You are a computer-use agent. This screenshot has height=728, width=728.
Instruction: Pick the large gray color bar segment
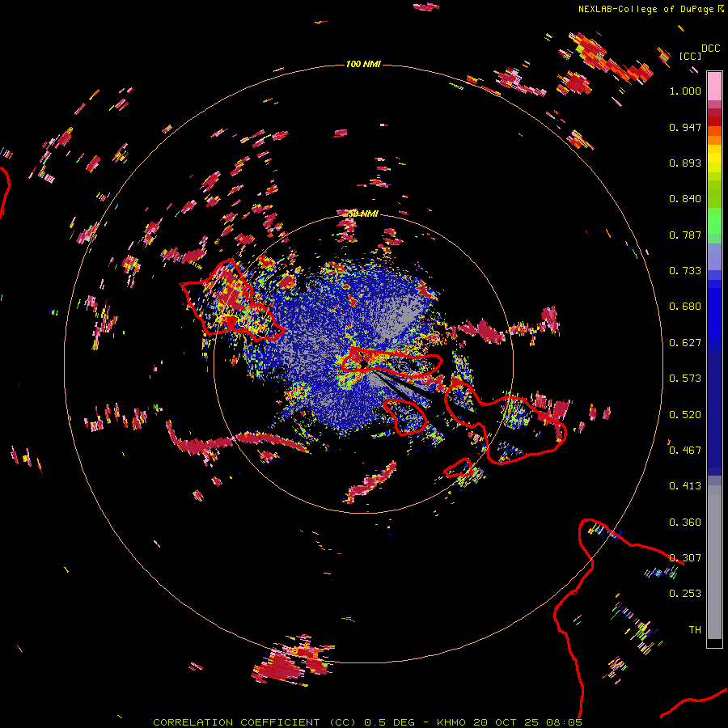pos(714,562)
